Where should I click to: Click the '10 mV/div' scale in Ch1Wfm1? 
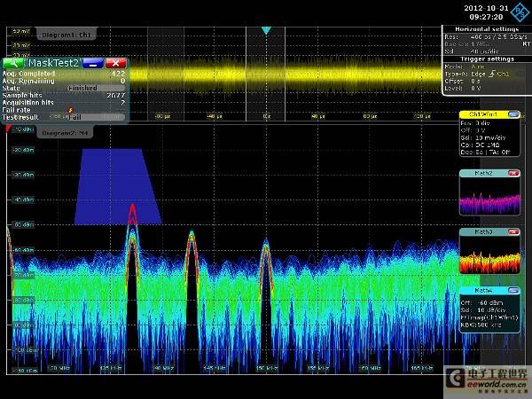(491, 137)
